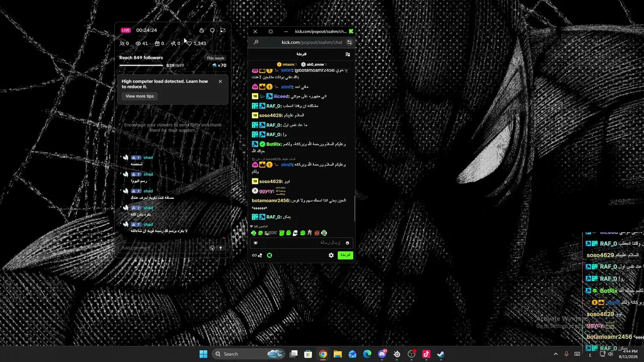Open Microsoft Edge from the taskbar

(x=367, y=354)
